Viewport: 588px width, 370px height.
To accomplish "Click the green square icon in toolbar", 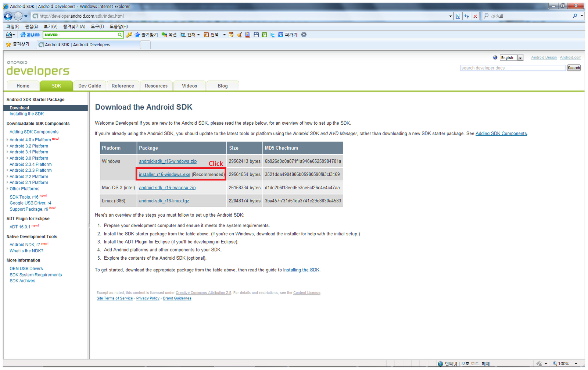I will click(265, 35).
